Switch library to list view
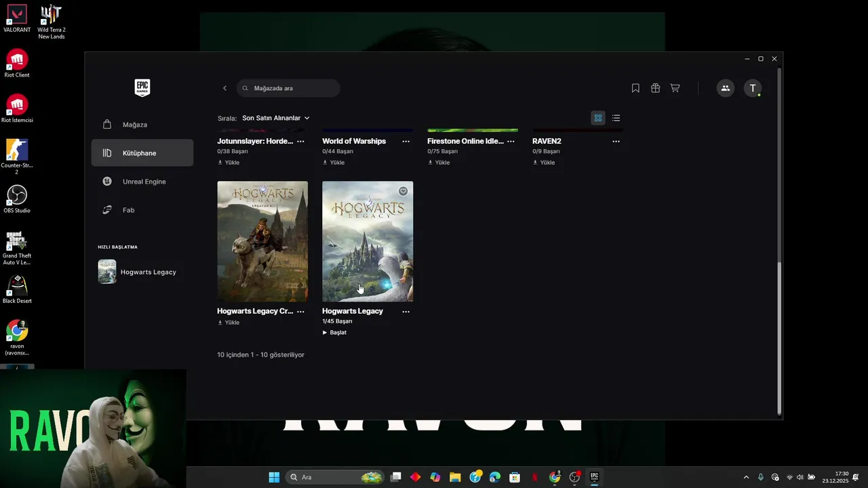The height and width of the screenshot is (488, 868). [616, 118]
